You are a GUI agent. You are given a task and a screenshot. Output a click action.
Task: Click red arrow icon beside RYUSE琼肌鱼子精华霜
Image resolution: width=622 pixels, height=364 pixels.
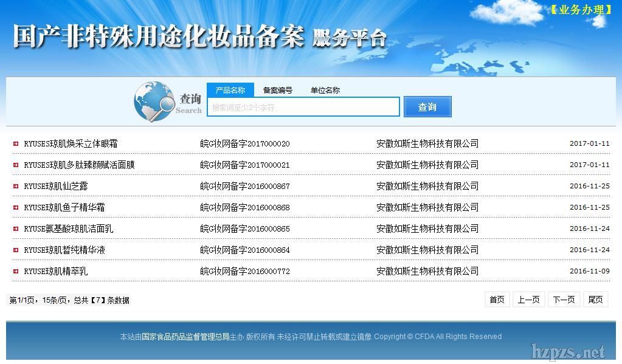point(16,208)
